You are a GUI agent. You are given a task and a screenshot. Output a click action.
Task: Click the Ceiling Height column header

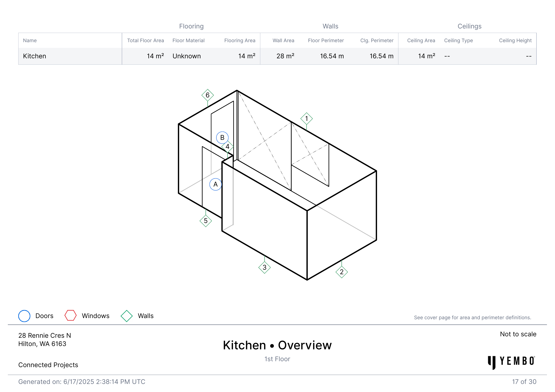click(x=515, y=41)
